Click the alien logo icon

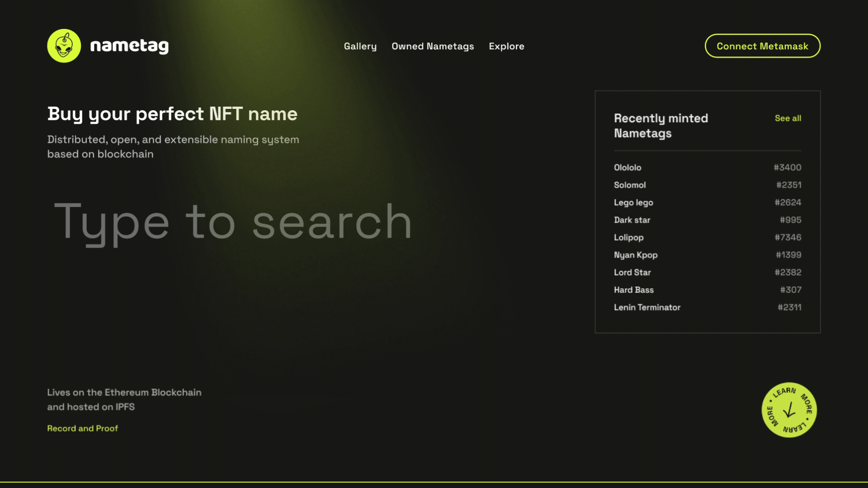point(64,46)
